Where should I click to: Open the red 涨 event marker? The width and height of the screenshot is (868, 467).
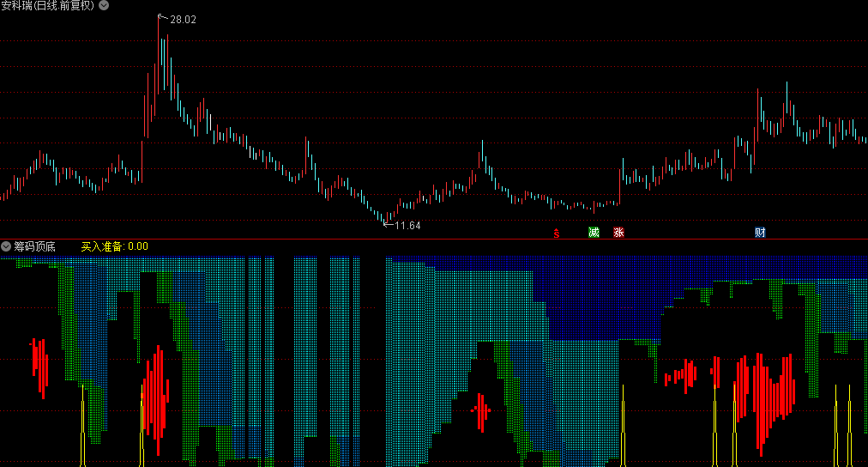point(619,233)
